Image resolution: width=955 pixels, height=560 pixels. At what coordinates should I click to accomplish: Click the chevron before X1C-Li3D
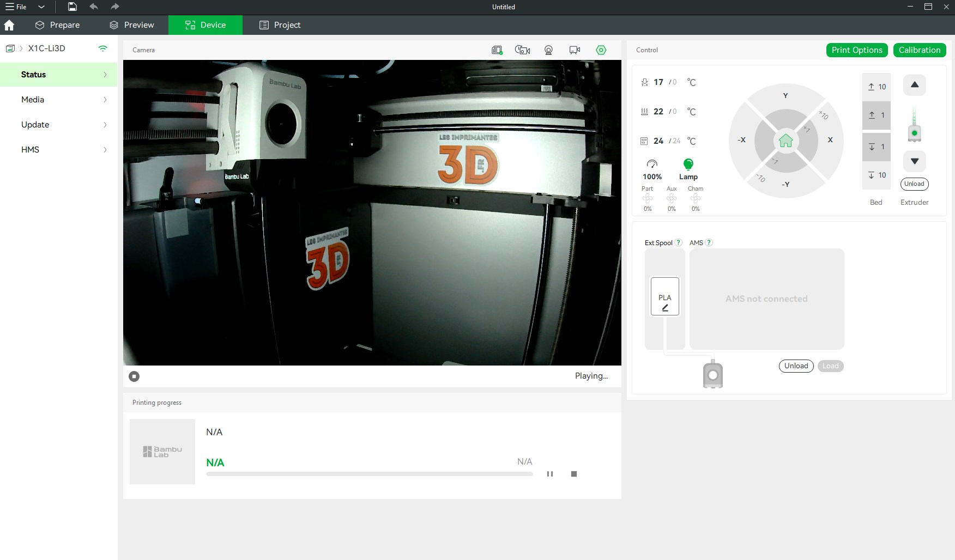21,48
